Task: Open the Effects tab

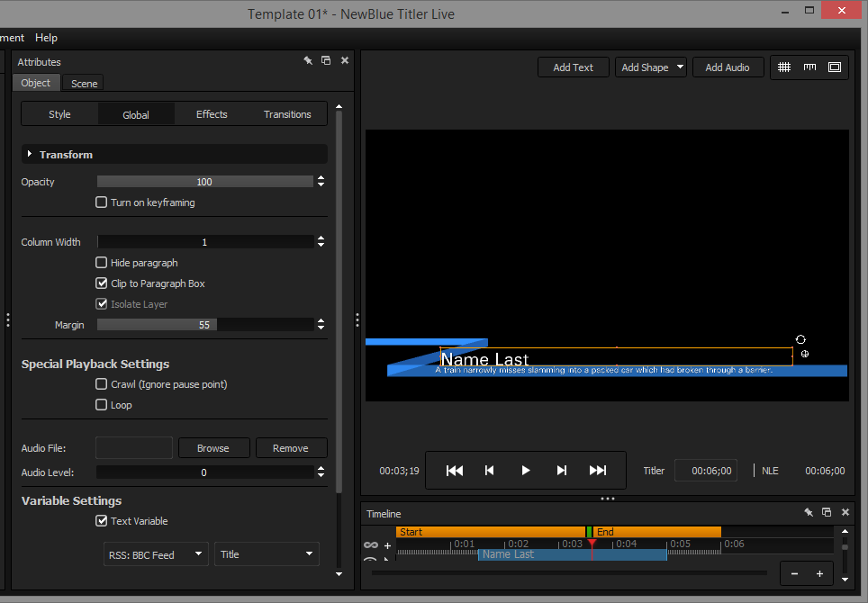Action: click(212, 114)
